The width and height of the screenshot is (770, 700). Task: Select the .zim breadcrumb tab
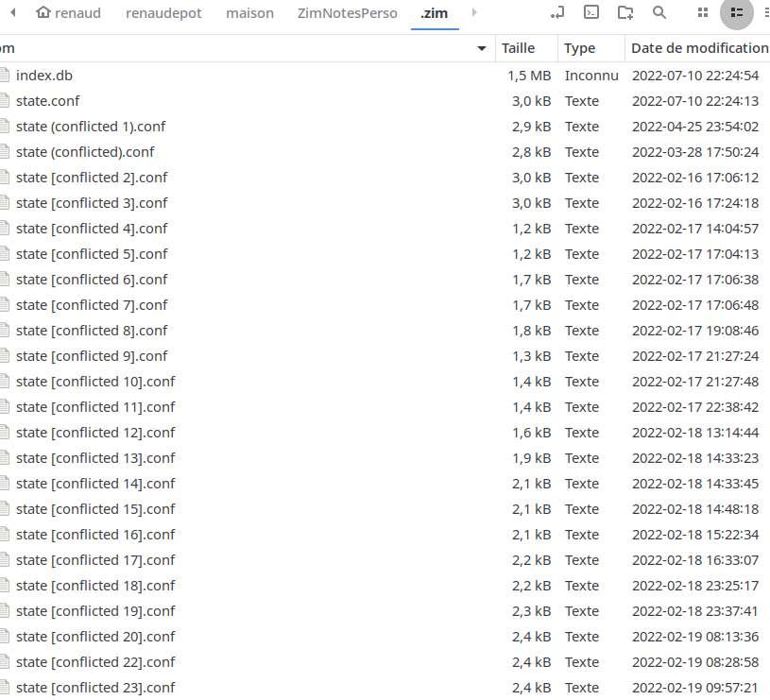point(434,12)
